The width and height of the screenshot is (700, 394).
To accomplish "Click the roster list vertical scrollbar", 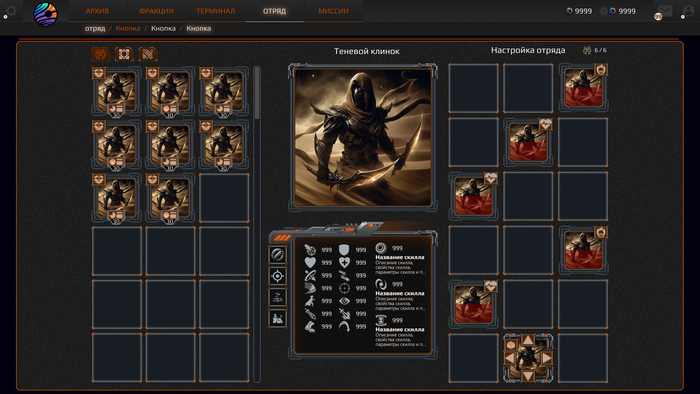I will point(257,223).
